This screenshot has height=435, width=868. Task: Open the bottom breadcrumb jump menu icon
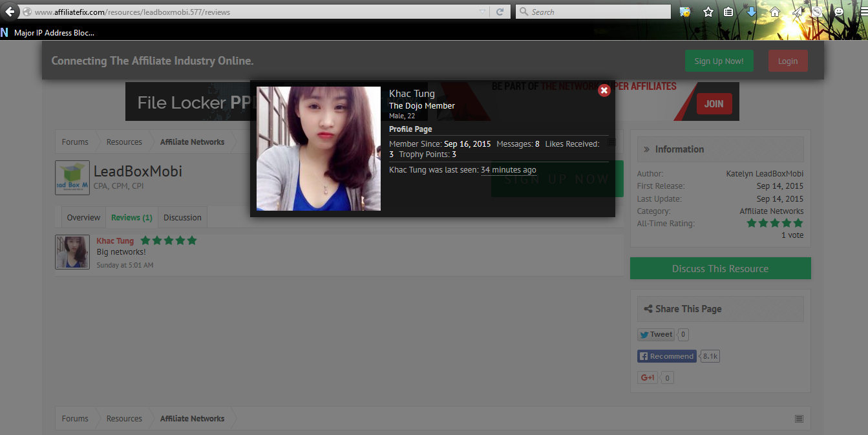pos(799,419)
